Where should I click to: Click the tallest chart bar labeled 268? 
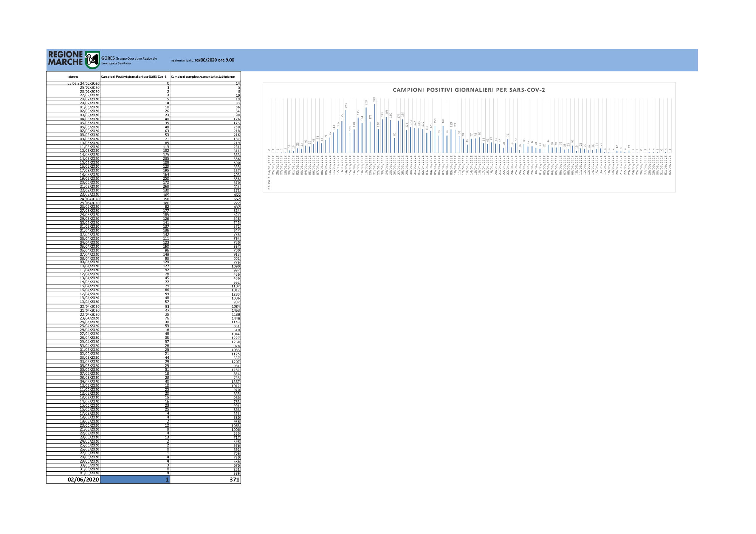pyautogui.click(x=374, y=128)
